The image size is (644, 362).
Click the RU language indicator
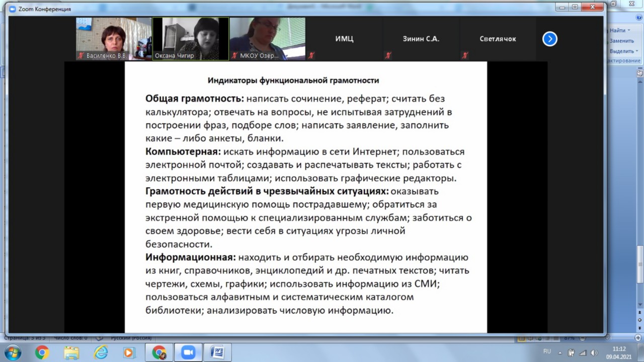tap(547, 351)
